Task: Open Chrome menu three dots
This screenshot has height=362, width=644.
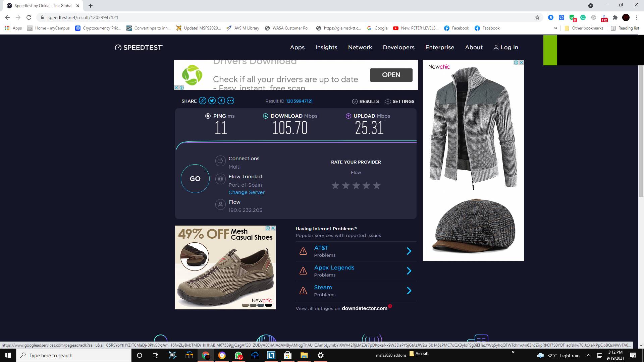Action: tap(637, 17)
